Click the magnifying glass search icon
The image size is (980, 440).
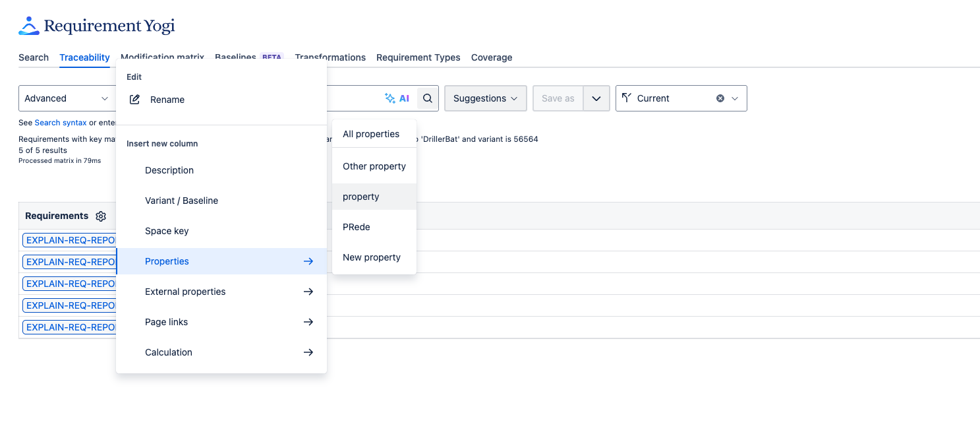(x=428, y=98)
